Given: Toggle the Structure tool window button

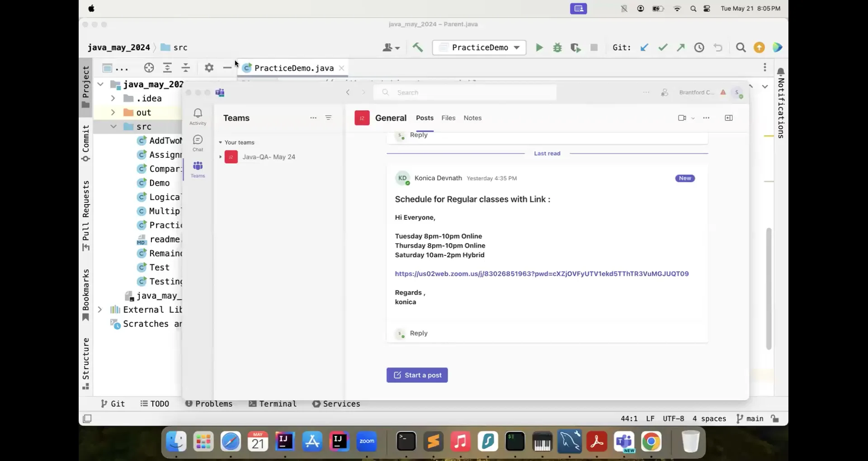Looking at the screenshot, I should (x=85, y=363).
